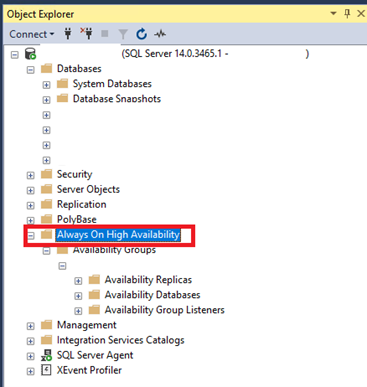Click the Replication folder icon

(47, 204)
